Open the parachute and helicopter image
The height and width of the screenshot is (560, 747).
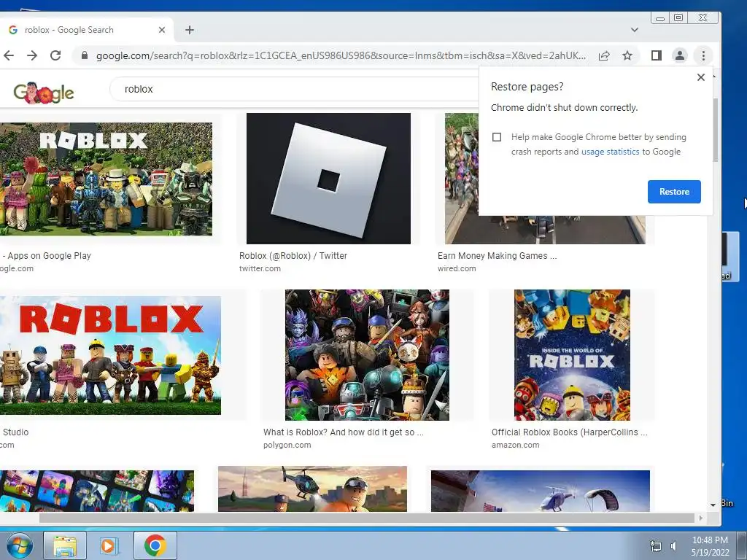[x=541, y=491]
